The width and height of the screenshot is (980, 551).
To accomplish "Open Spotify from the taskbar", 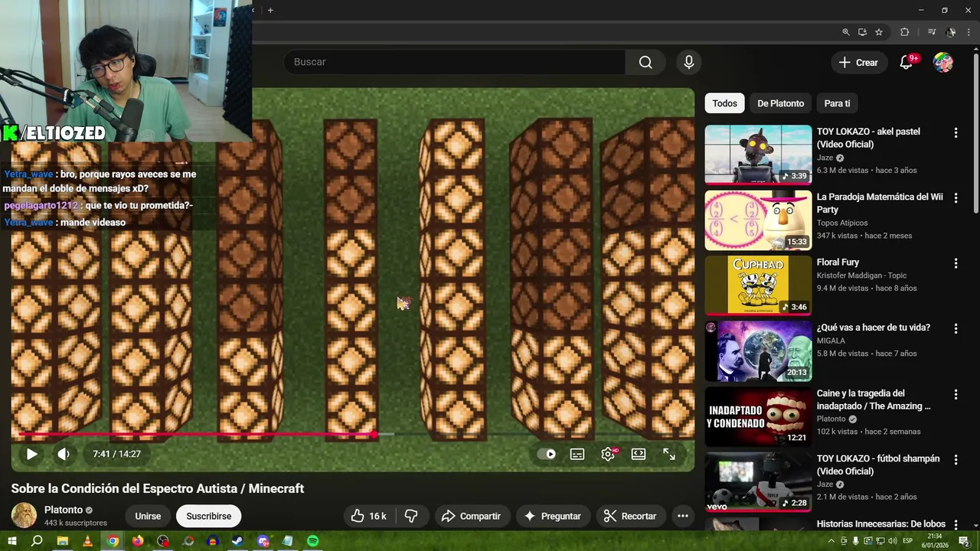I will 313,541.
